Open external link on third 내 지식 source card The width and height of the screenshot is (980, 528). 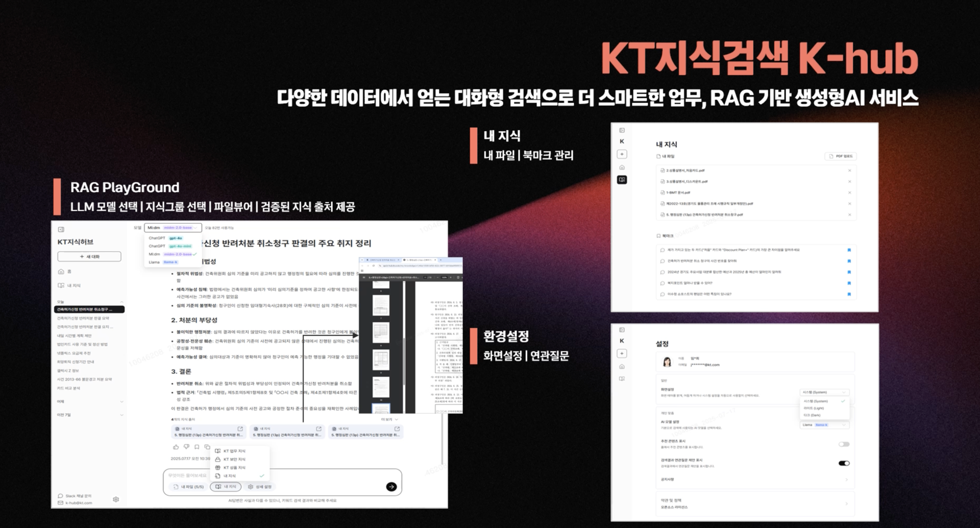(397, 428)
